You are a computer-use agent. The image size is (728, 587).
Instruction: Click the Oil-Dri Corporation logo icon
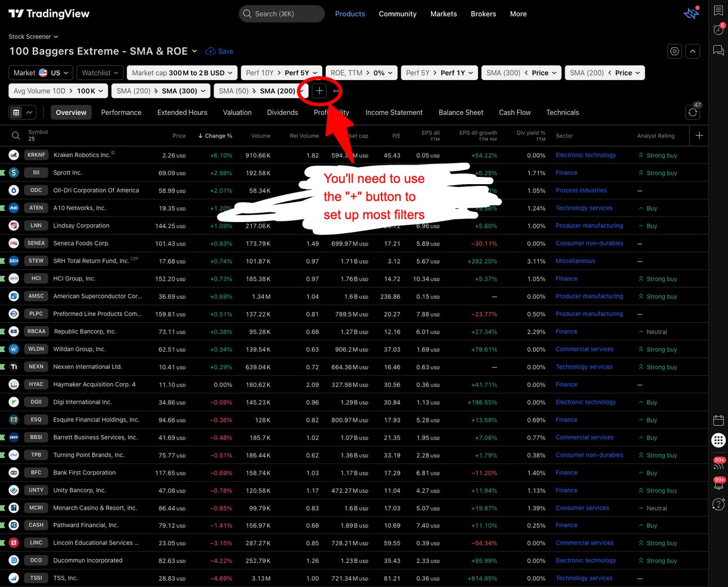(14, 190)
